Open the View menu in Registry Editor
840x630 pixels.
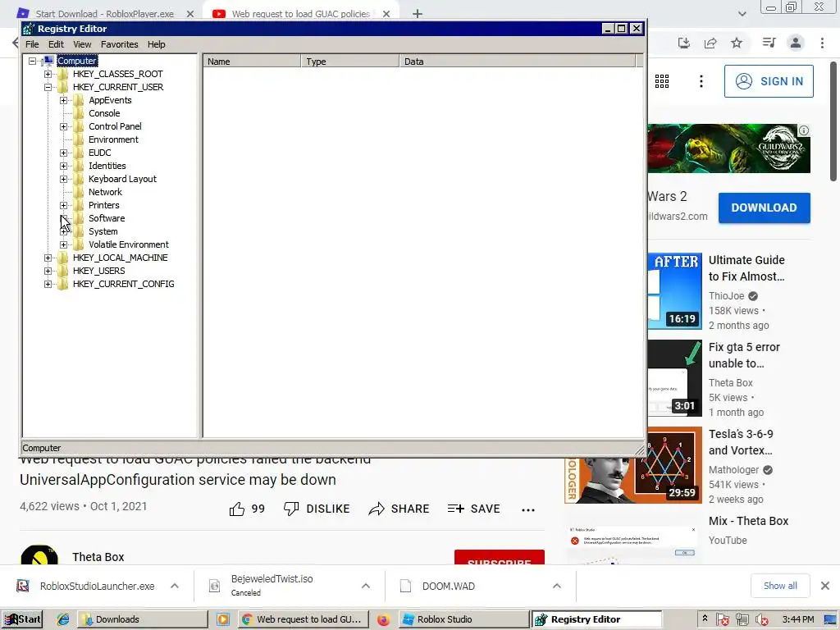82,44
